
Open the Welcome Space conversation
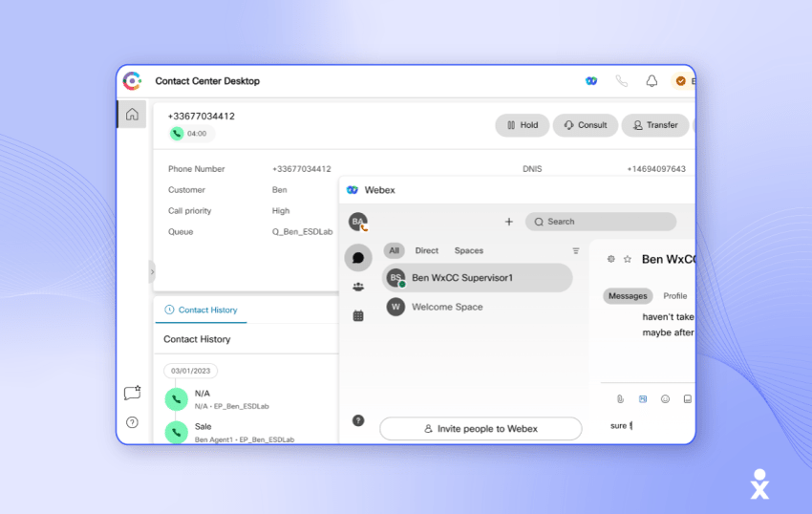coord(478,307)
